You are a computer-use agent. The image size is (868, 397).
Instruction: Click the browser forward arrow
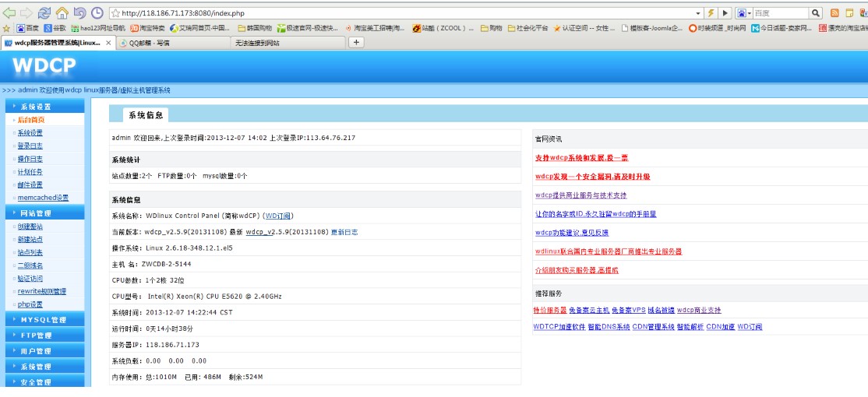[x=26, y=12]
